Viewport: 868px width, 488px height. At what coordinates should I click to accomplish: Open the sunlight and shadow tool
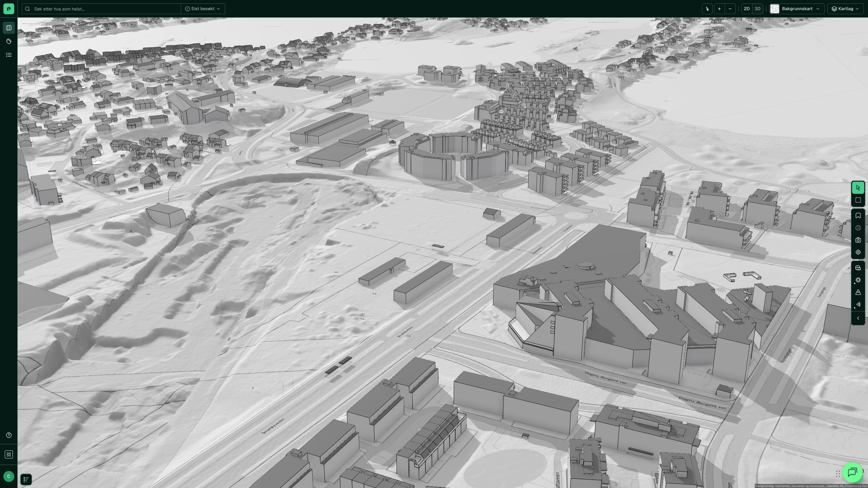click(858, 280)
